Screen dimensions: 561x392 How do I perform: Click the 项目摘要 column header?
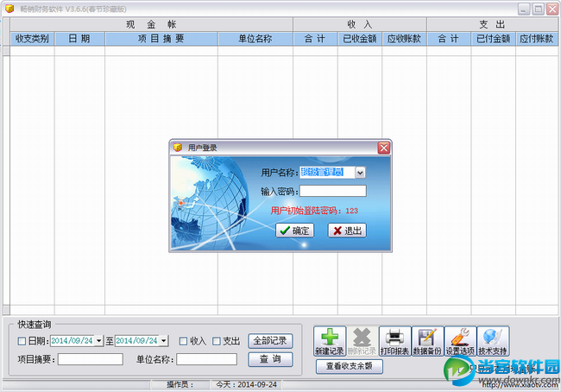pyautogui.click(x=161, y=39)
